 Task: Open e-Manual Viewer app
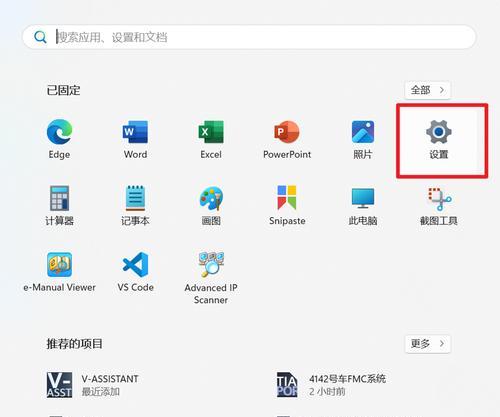(x=59, y=265)
